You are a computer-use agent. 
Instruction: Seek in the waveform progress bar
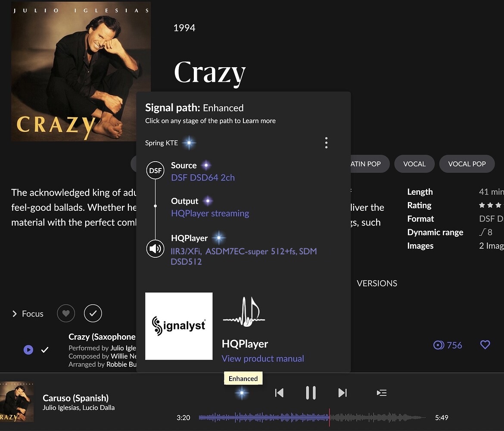312,418
